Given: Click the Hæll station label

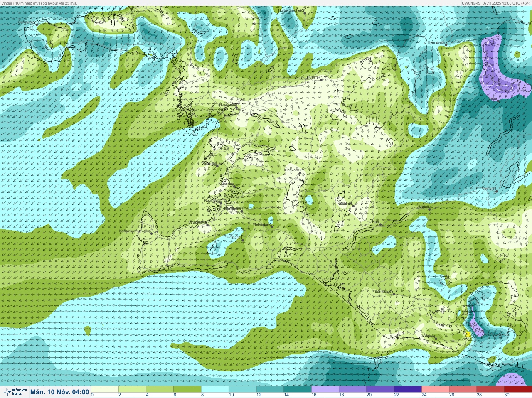Looking at the screenshot, I should coord(376,222).
